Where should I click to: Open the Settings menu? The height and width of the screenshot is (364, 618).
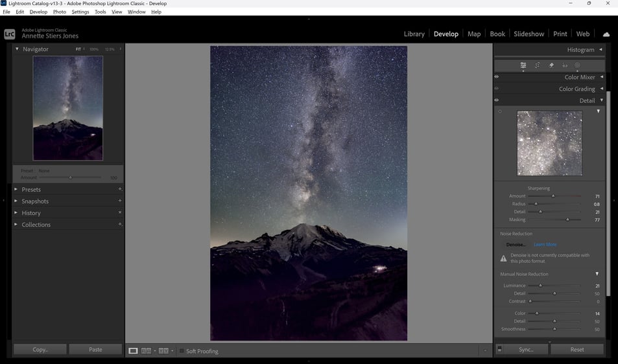point(80,12)
